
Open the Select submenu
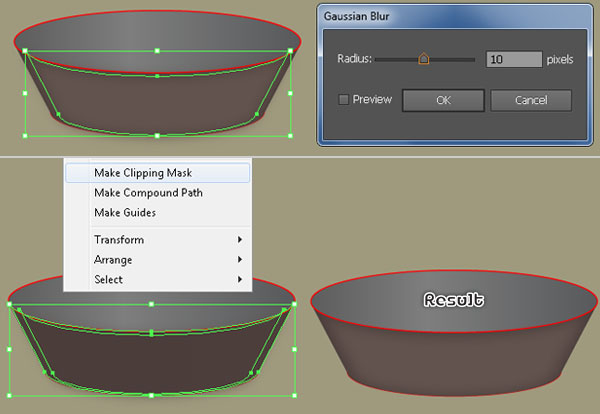[158, 279]
